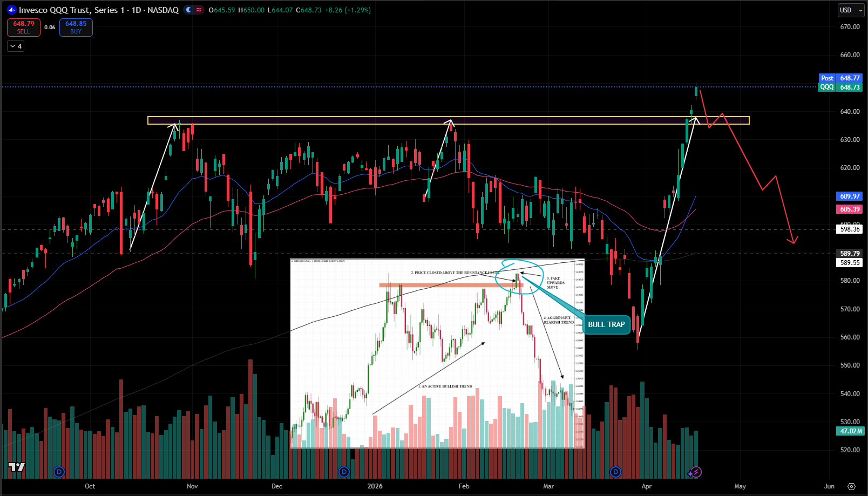868x496 pixels.
Task: Click the change value +8.26 (+1.29%)
Action: (348, 10)
